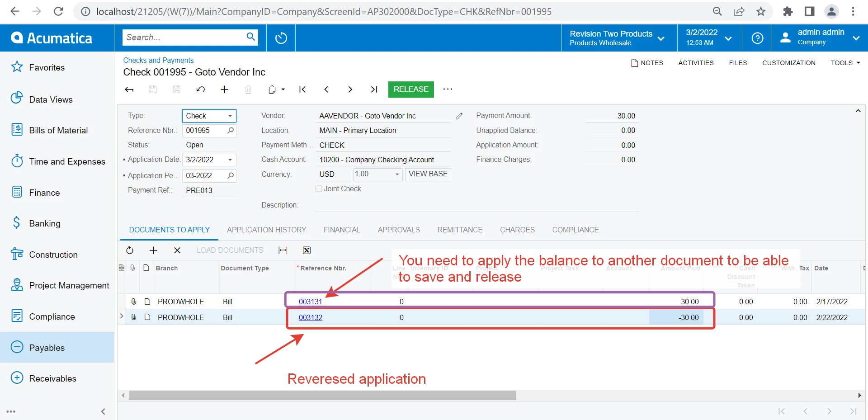The height and width of the screenshot is (420, 868).
Task: Fit grid columns to screen width
Action: (x=283, y=250)
